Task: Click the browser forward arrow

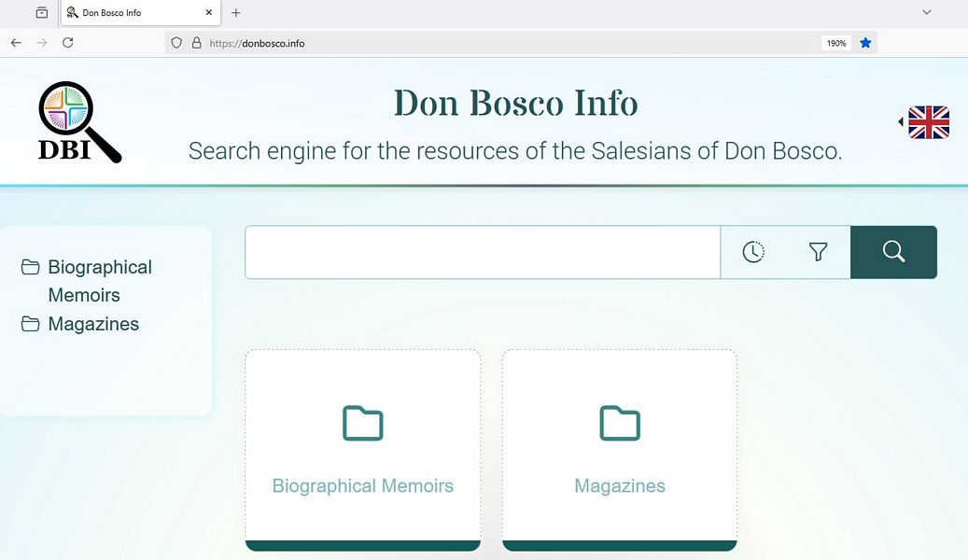Action: coord(42,43)
